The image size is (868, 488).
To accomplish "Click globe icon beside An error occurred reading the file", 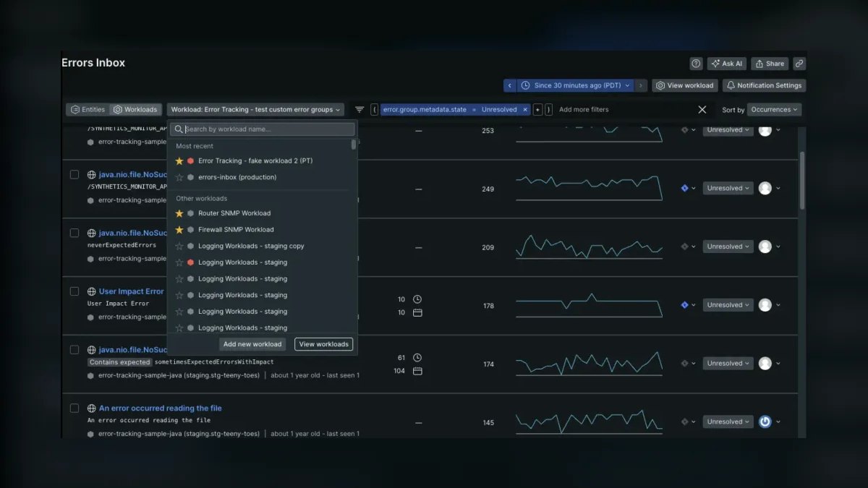I will (92, 408).
